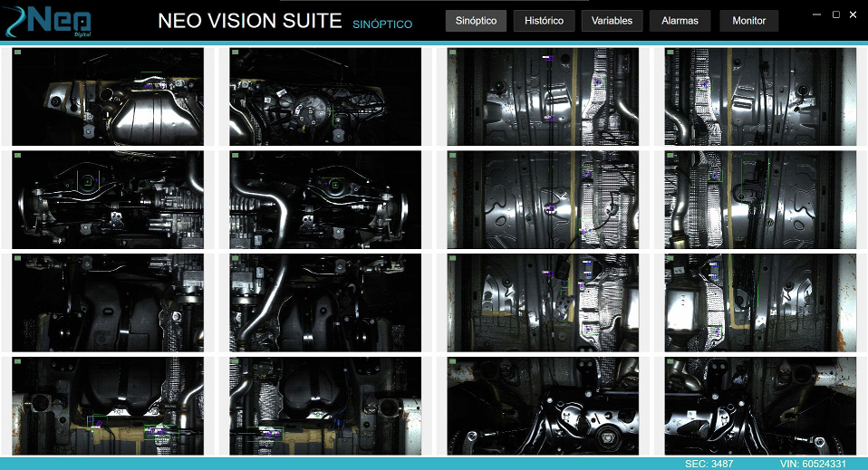The width and height of the screenshot is (868, 470).
Task: Open the Histórico tab
Action: point(544,21)
